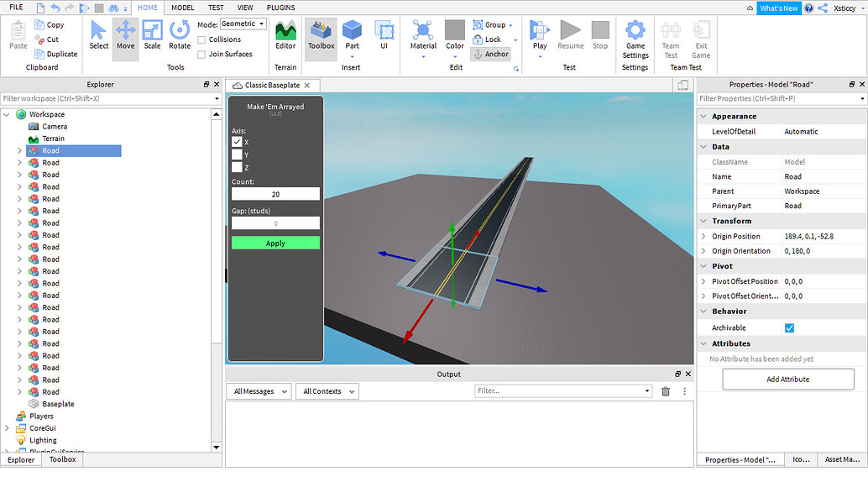
Task: Switch to the MODEL ribbon tab
Action: 182,8
